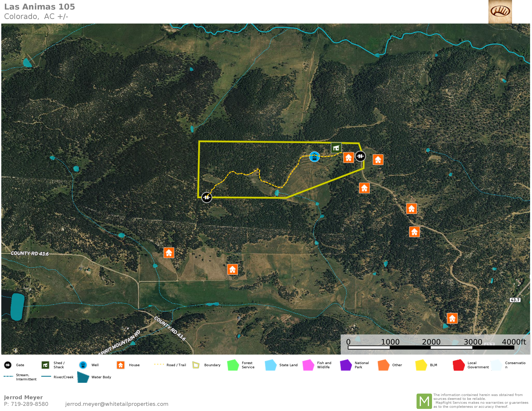Click the Gate icon in legend
The height and width of the screenshot is (411, 532).
[x=8, y=365]
